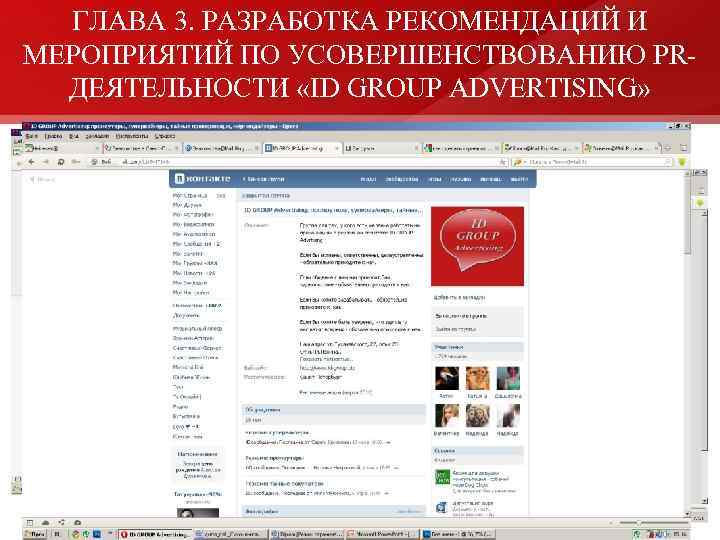Switch to the third browser tab
The image size is (720, 540).
pos(222,148)
